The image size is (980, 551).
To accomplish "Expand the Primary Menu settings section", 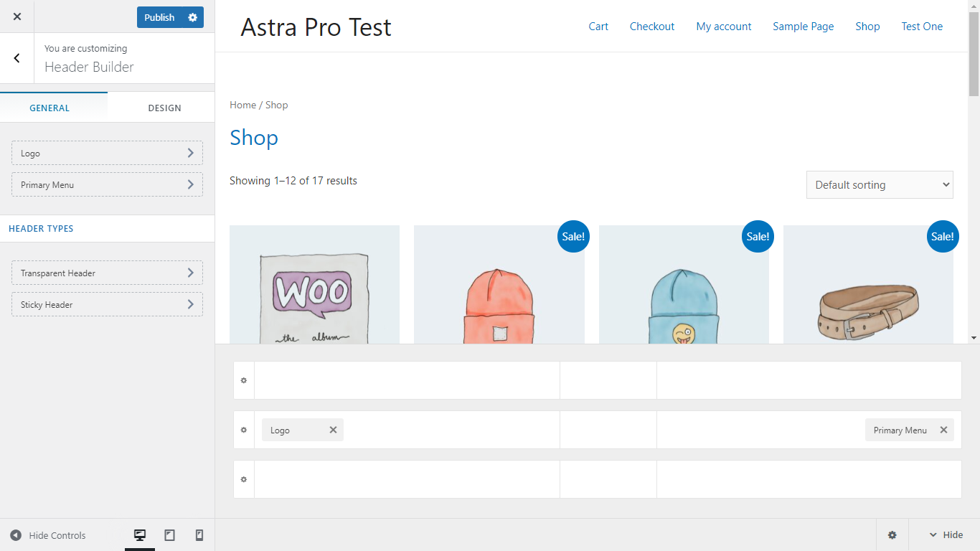I will click(107, 184).
